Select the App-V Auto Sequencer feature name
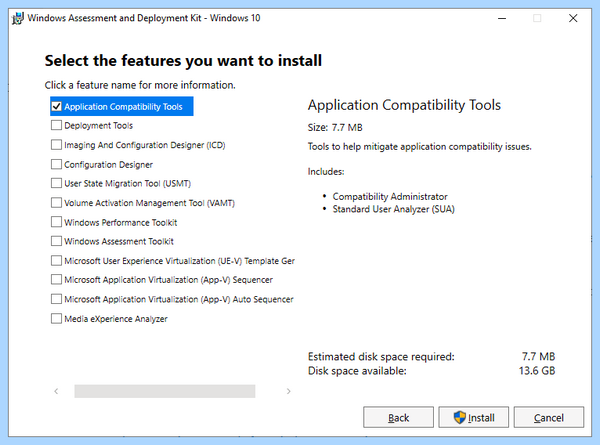 179,299
